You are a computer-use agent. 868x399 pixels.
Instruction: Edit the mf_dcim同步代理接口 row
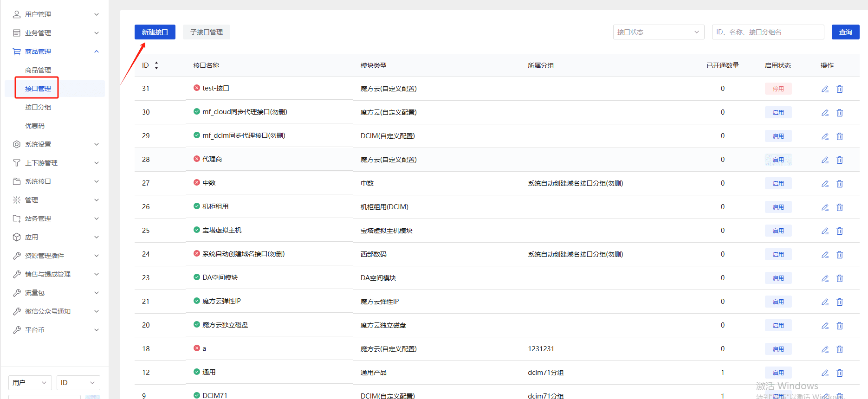click(x=825, y=136)
